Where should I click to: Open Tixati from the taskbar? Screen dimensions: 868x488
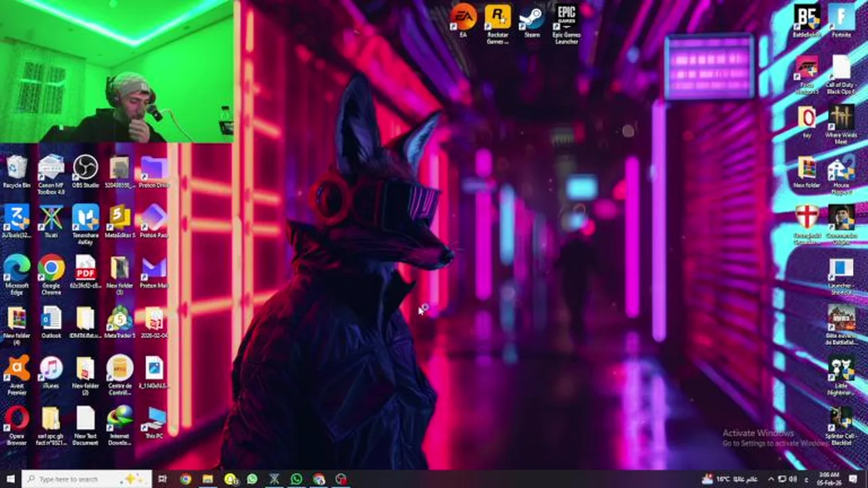(274, 479)
